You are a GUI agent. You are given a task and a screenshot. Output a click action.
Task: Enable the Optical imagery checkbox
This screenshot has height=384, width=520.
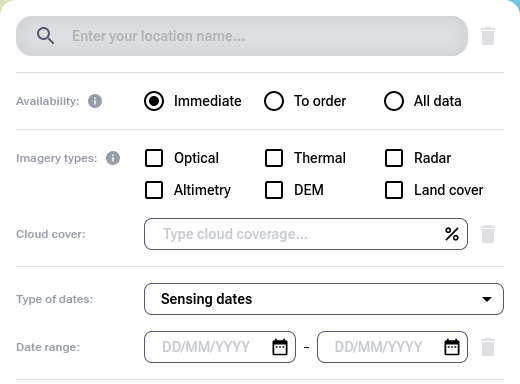pos(154,158)
